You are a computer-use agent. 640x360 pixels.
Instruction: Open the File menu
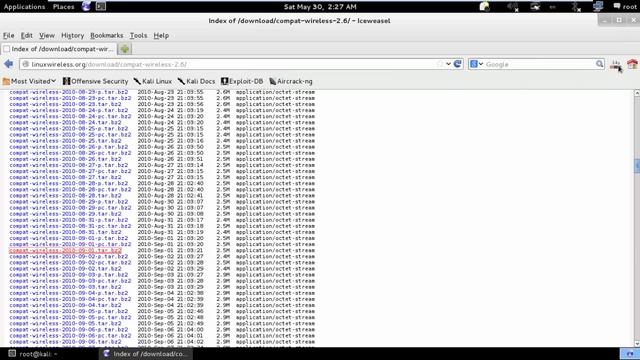coord(9,36)
